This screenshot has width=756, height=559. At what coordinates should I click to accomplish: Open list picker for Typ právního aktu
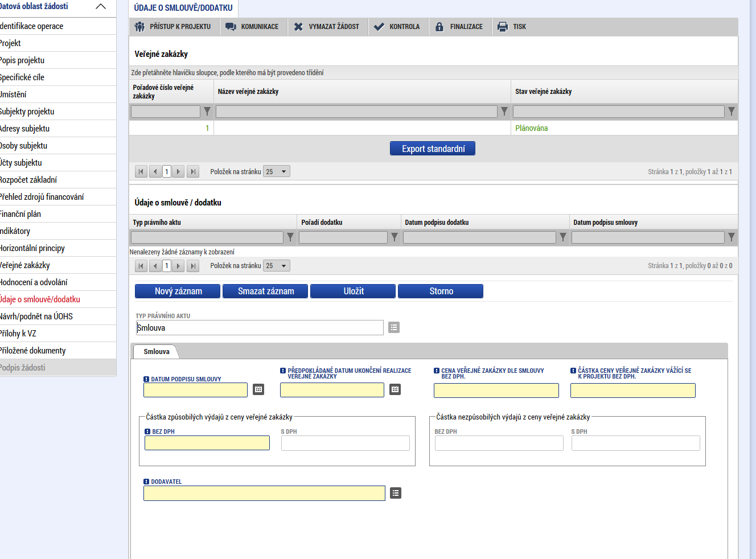point(394,327)
